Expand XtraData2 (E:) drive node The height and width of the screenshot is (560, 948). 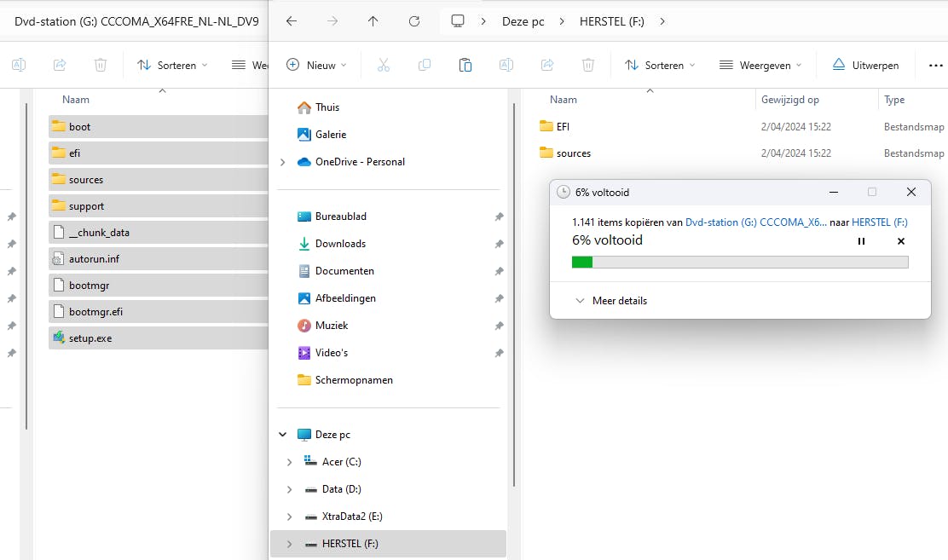(289, 517)
